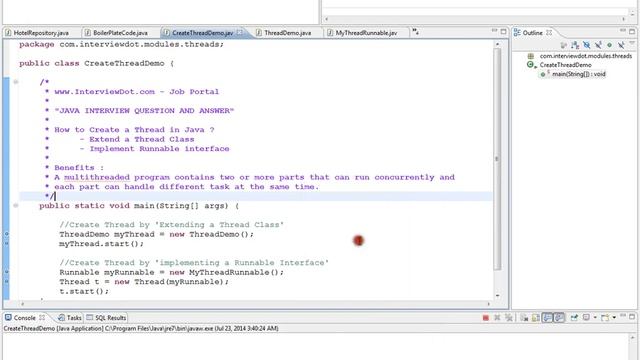Clear the Console output

(x=524, y=318)
